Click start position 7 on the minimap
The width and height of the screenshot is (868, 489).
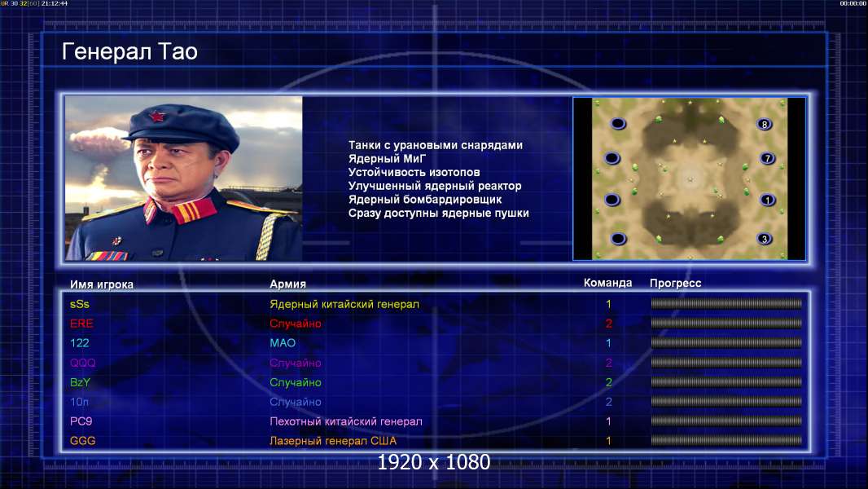click(x=767, y=158)
